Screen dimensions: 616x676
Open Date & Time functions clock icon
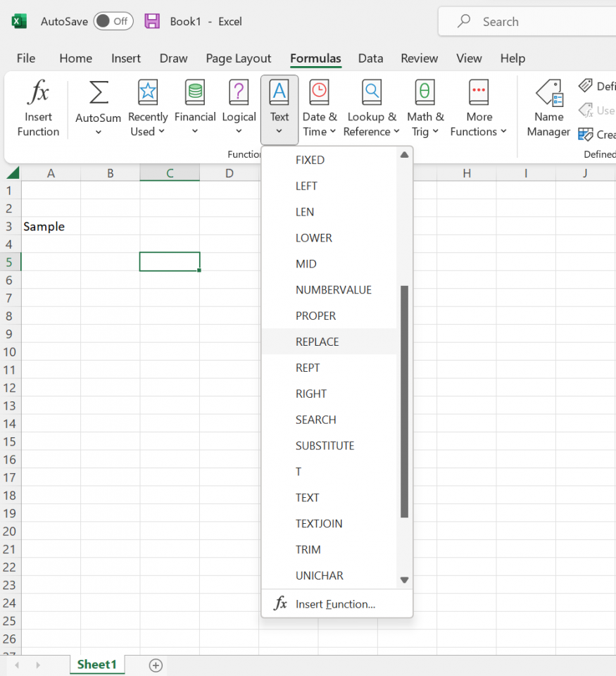click(320, 93)
